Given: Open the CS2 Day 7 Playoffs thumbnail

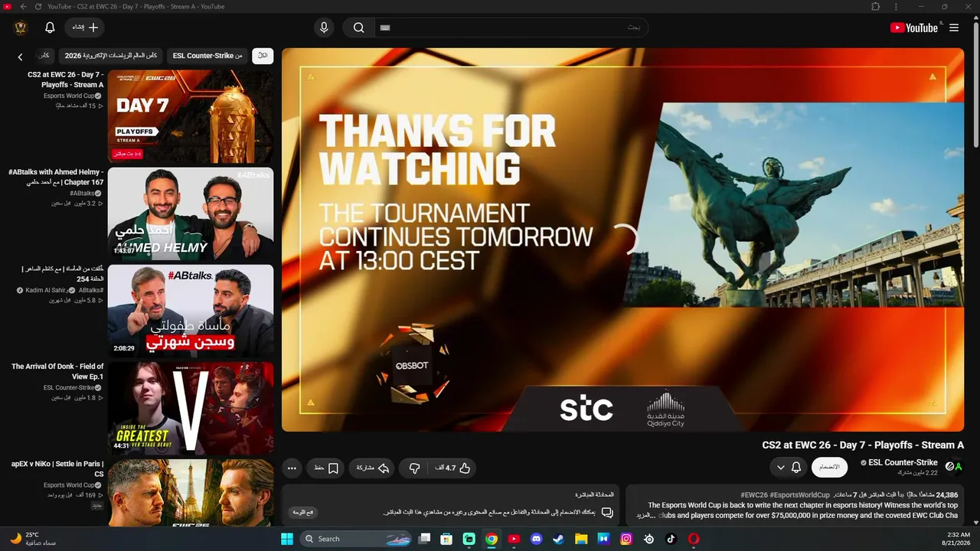Looking at the screenshot, I should [x=191, y=117].
